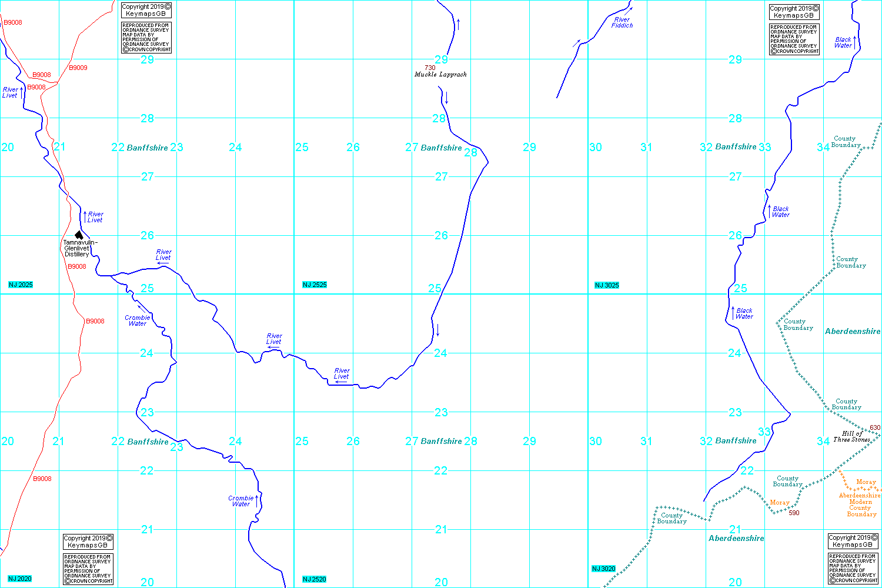
Task: Click the Muckle Lapprach hill name
Action: (x=440, y=75)
